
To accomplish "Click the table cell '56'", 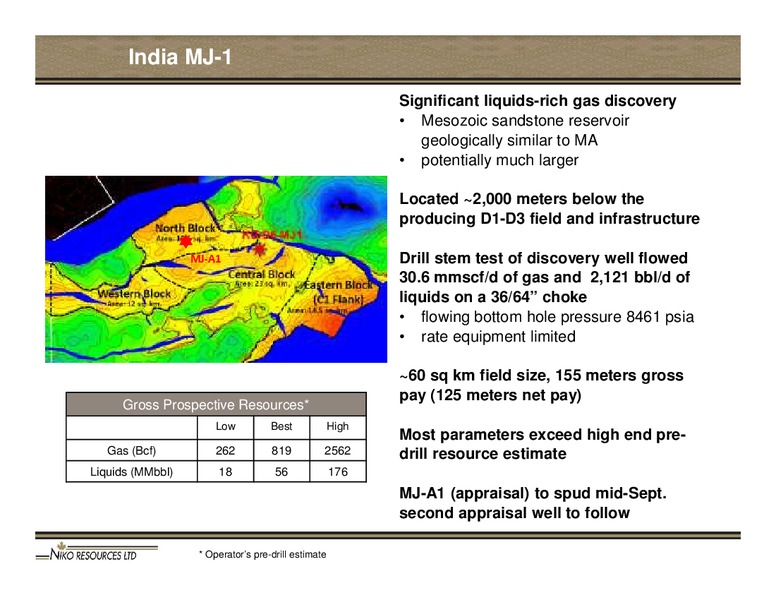I will coord(281,472).
